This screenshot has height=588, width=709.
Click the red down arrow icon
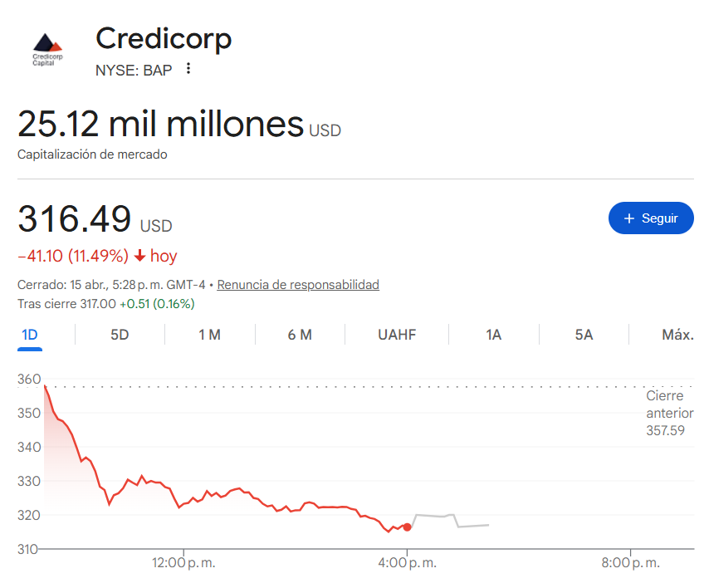(139, 256)
